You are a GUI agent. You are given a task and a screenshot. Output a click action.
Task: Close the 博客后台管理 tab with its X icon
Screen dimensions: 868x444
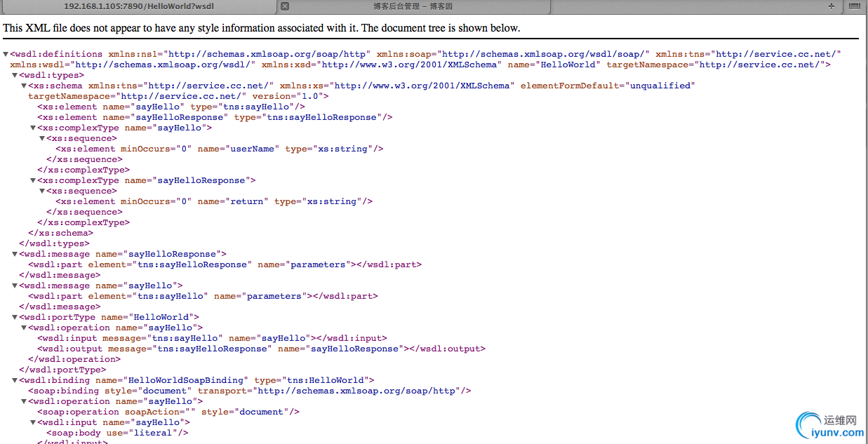(x=285, y=6)
